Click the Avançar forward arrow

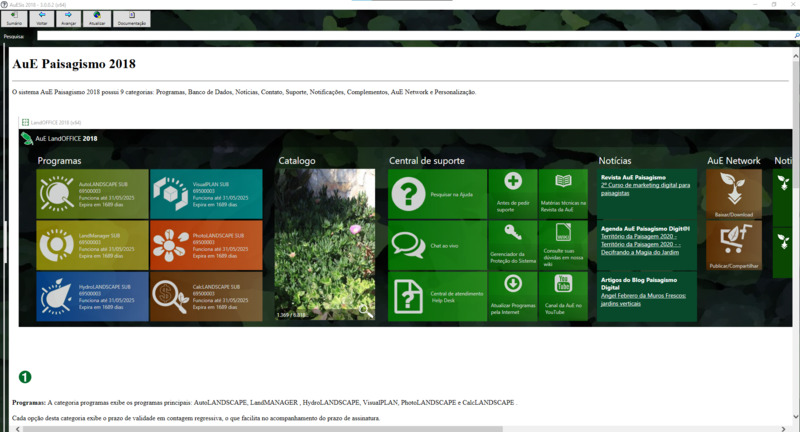[69, 18]
